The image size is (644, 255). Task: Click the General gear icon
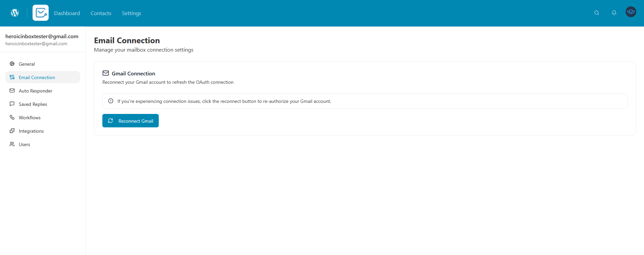pyautogui.click(x=12, y=64)
